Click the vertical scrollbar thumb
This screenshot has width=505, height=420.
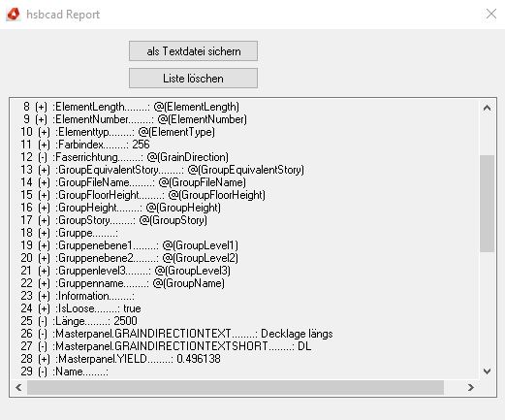[x=487, y=204]
